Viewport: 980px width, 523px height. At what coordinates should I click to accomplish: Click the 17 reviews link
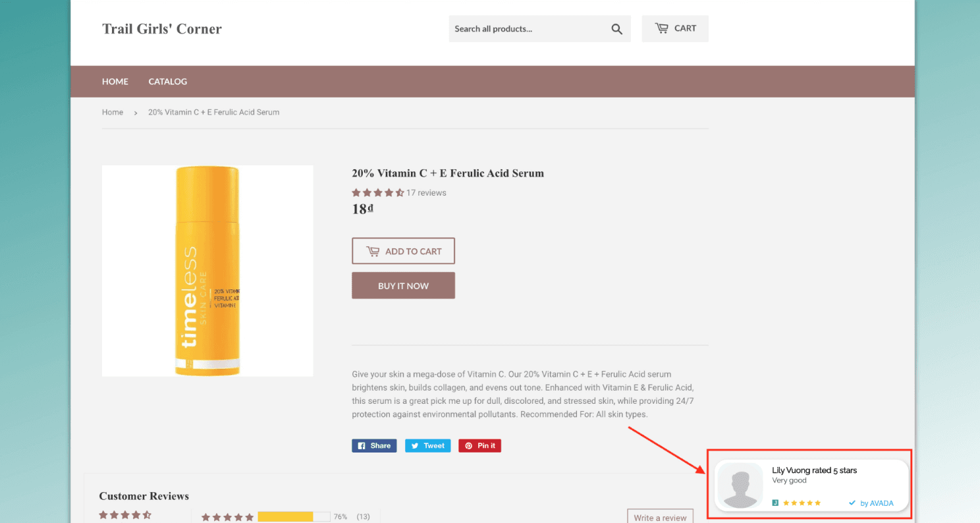coord(426,193)
